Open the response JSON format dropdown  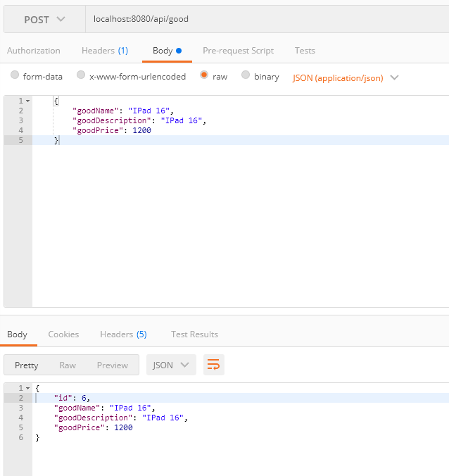click(x=172, y=365)
